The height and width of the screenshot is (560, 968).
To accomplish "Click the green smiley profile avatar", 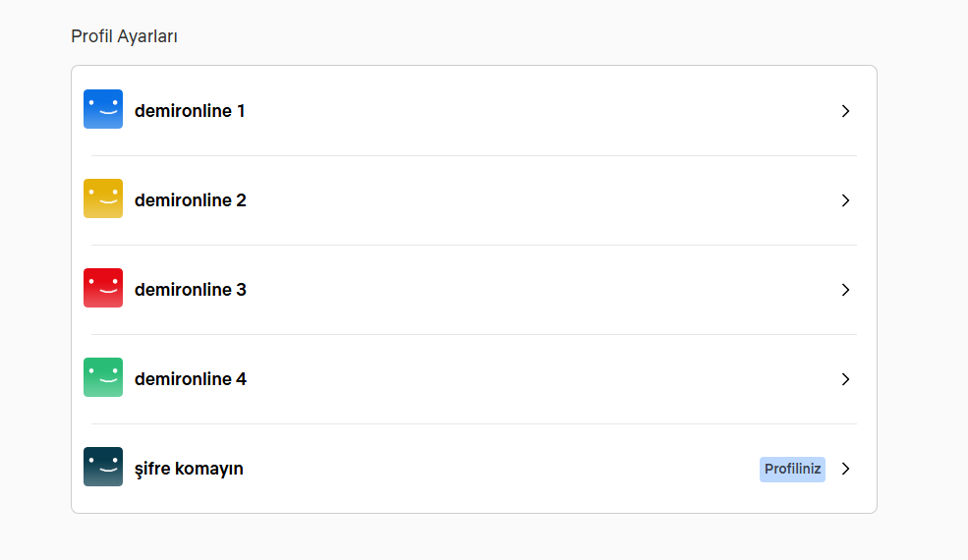I will click(x=103, y=377).
